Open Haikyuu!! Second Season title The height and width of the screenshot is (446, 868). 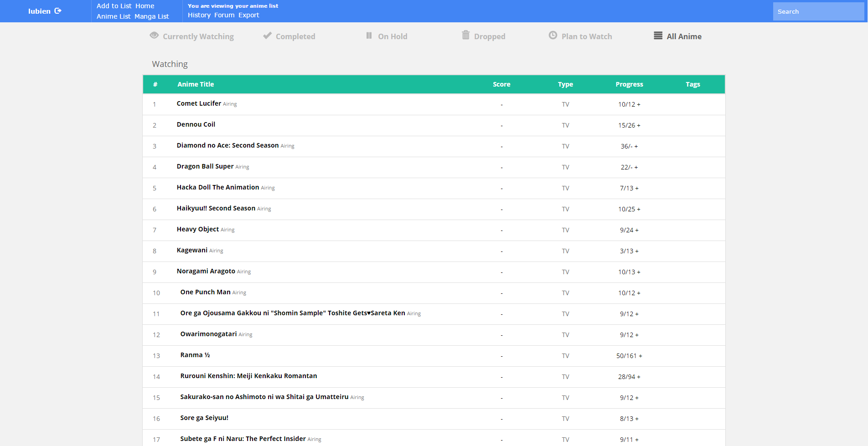216,208
